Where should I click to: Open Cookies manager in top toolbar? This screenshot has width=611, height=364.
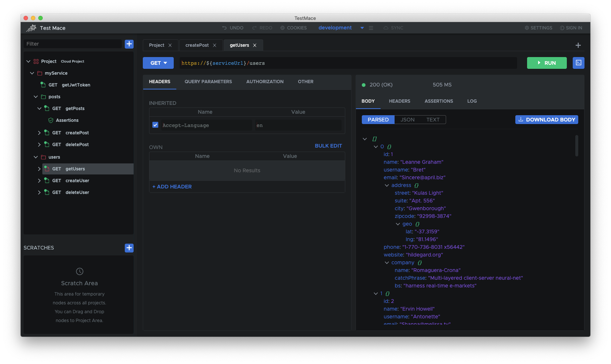293,28
